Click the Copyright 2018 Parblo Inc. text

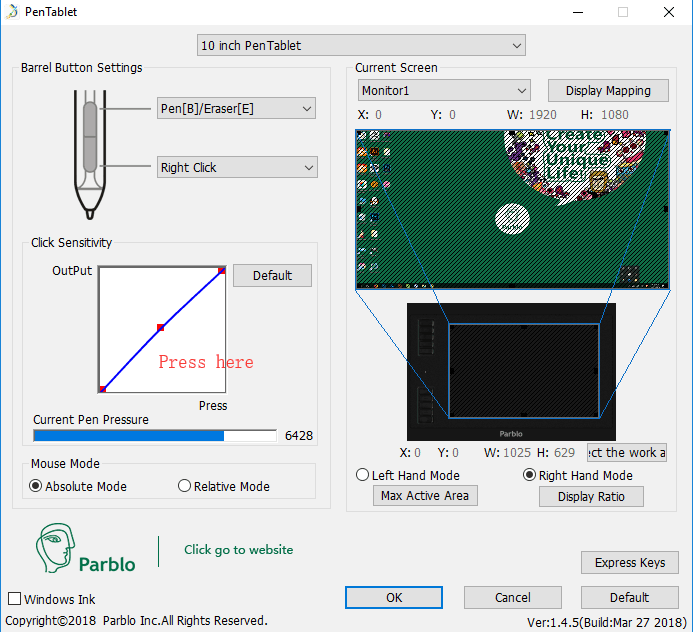[x=136, y=621]
